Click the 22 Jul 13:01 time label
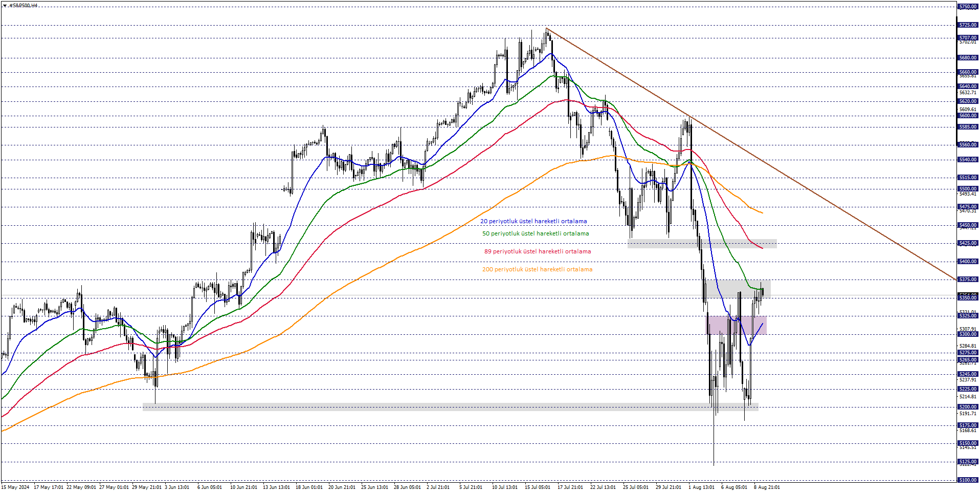Image resolution: width=980 pixels, height=493 pixels. [x=603, y=487]
